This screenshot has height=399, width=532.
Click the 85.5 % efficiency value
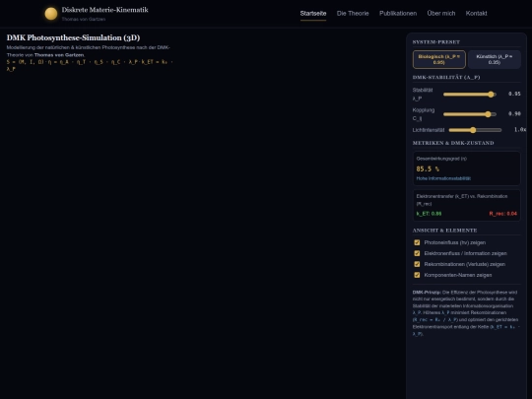(x=428, y=169)
